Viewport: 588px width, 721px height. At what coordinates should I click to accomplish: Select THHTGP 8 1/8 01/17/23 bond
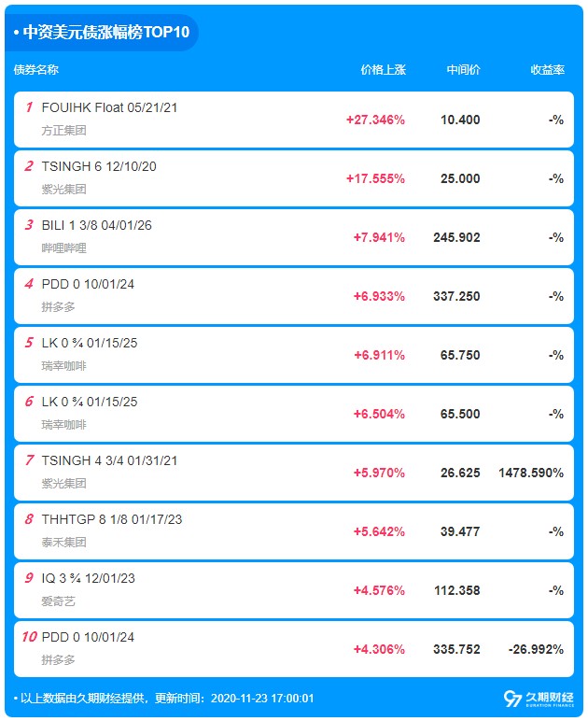click(x=110, y=519)
